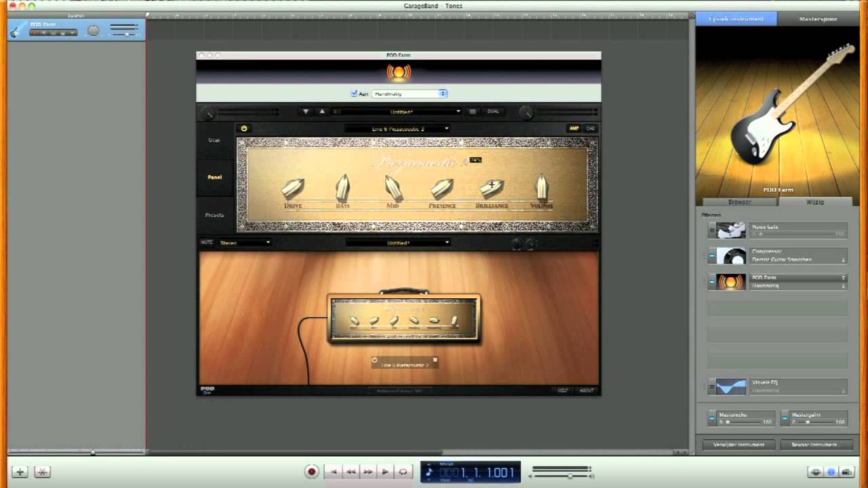Open the Visuele EQ preset dropdown
The width and height of the screenshot is (868, 488).
click(x=799, y=390)
